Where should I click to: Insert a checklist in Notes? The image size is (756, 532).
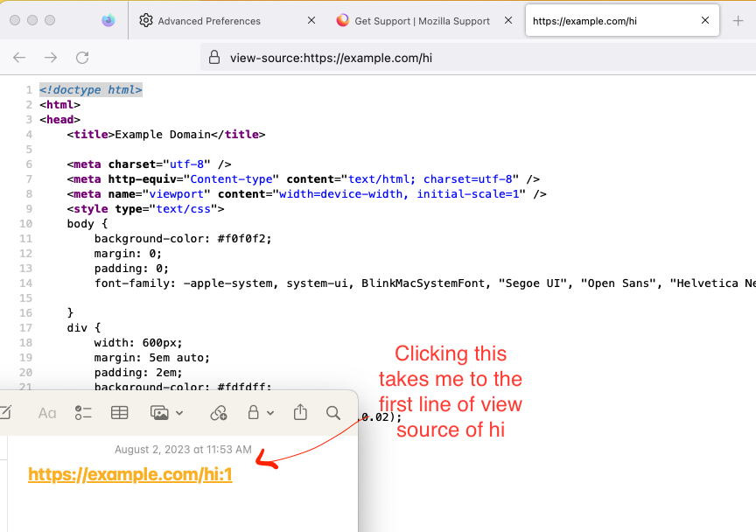coord(83,413)
